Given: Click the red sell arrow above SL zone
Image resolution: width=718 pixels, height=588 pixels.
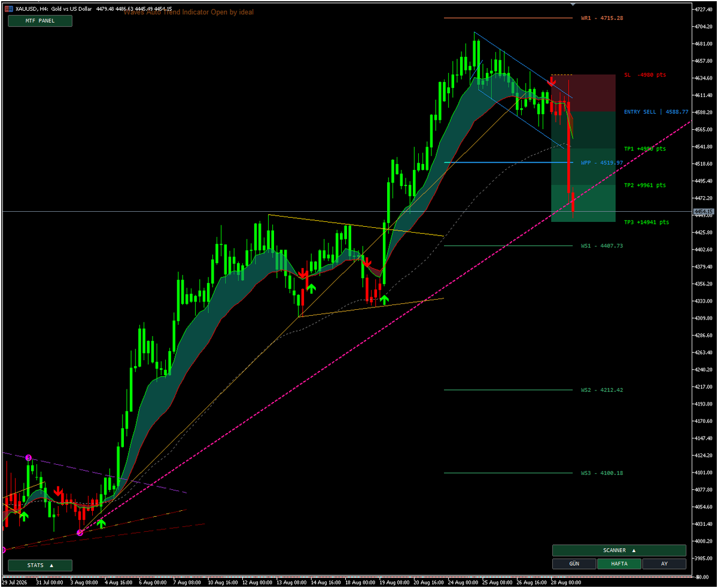Looking at the screenshot, I should (x=552, y=81).
